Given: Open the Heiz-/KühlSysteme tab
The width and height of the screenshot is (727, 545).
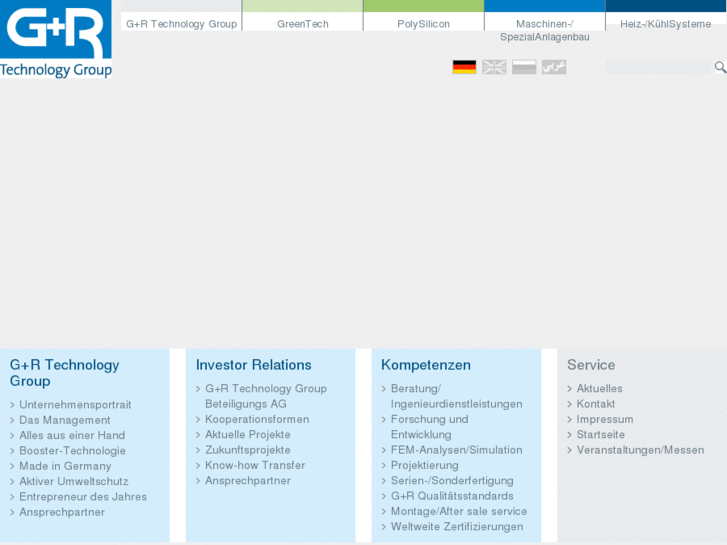Looking at the screenshot, I should coord(666,24).
